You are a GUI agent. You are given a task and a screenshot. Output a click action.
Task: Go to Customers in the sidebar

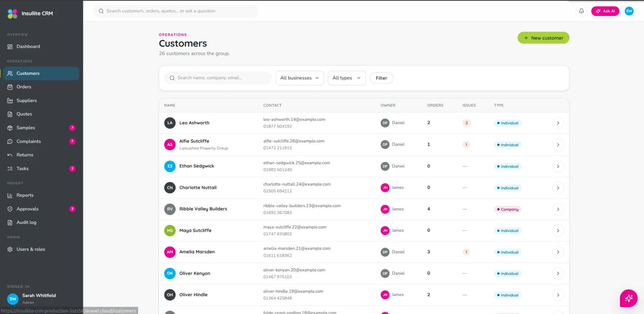pyautogui.click(x=41, y=73)
